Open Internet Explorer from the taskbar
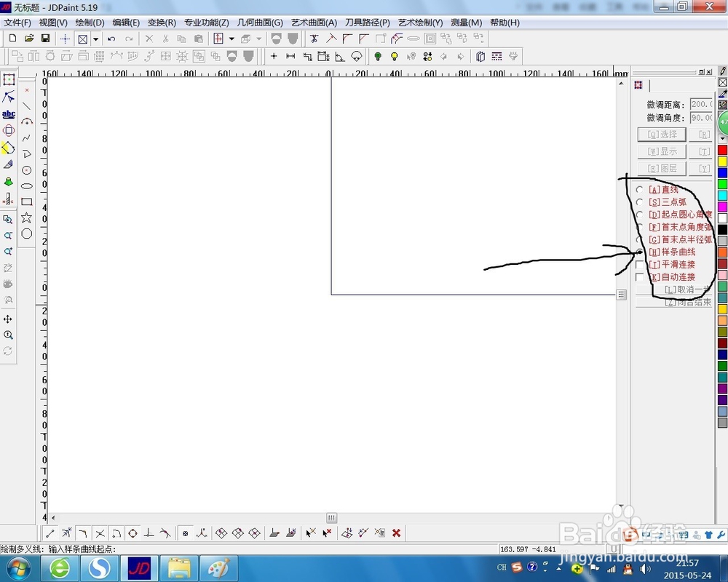Viewport: 728px width, 582px height. tap(60, 568)
